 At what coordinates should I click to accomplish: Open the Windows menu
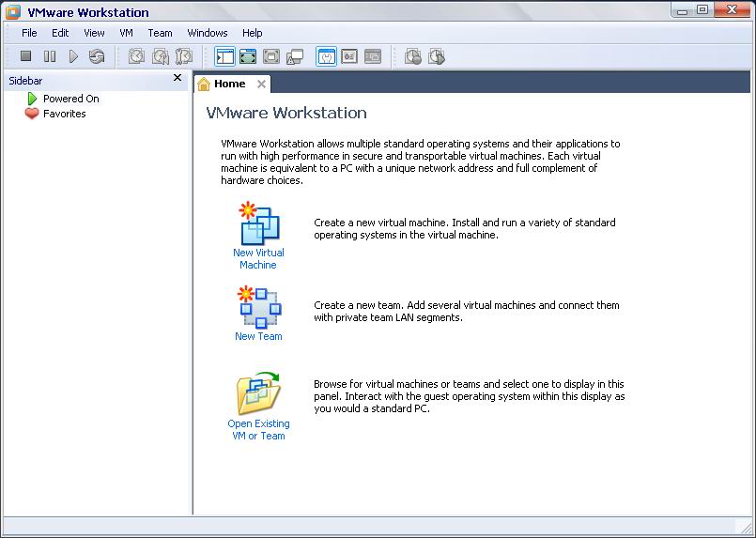[208, 33]
